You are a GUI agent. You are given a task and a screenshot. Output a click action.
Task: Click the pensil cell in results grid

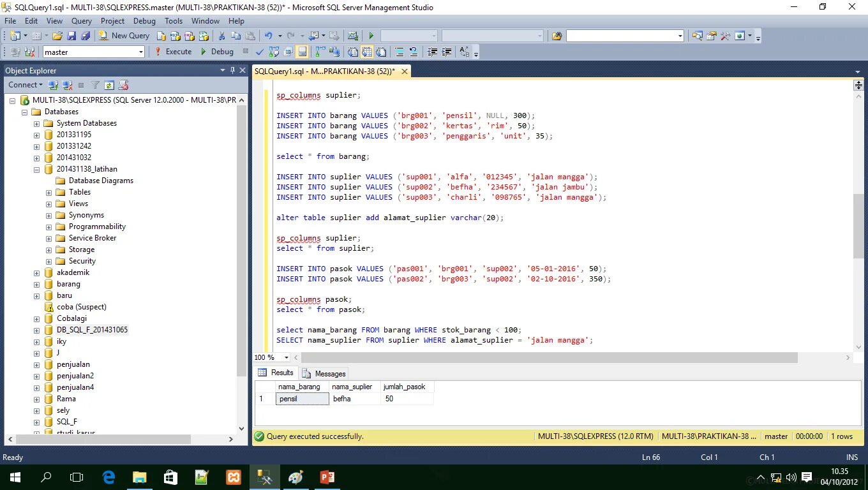tap(303, 399)
